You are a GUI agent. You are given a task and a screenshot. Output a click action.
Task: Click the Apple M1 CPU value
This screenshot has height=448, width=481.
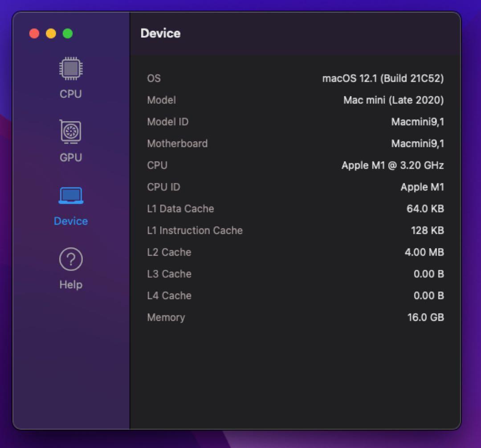(x=392, y=165)
